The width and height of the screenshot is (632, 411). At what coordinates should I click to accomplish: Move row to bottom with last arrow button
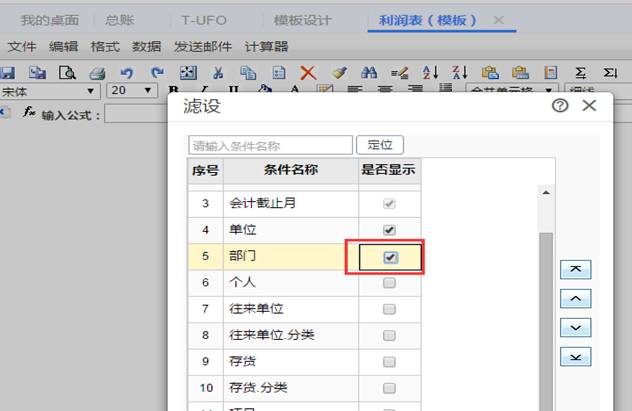[576, 357]
